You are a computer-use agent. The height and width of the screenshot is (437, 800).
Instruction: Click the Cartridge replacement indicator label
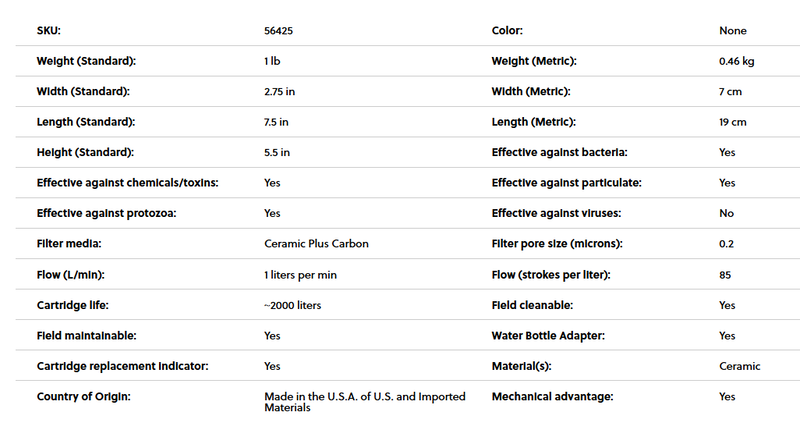point(122,366)
